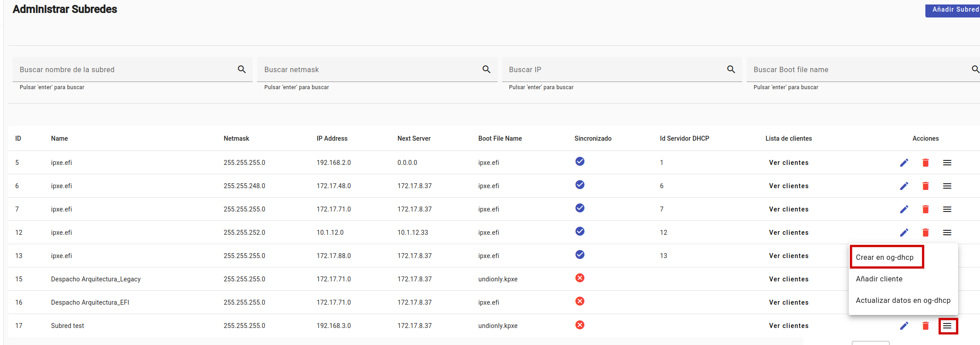Select 'Actualizar datos en og-dhcp' option

point(903,300)
